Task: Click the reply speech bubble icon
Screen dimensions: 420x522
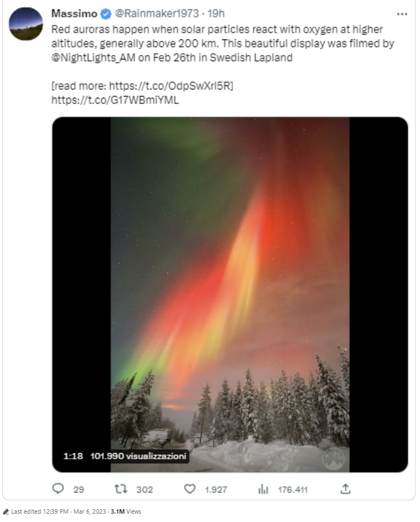Action: coord(58,488)
